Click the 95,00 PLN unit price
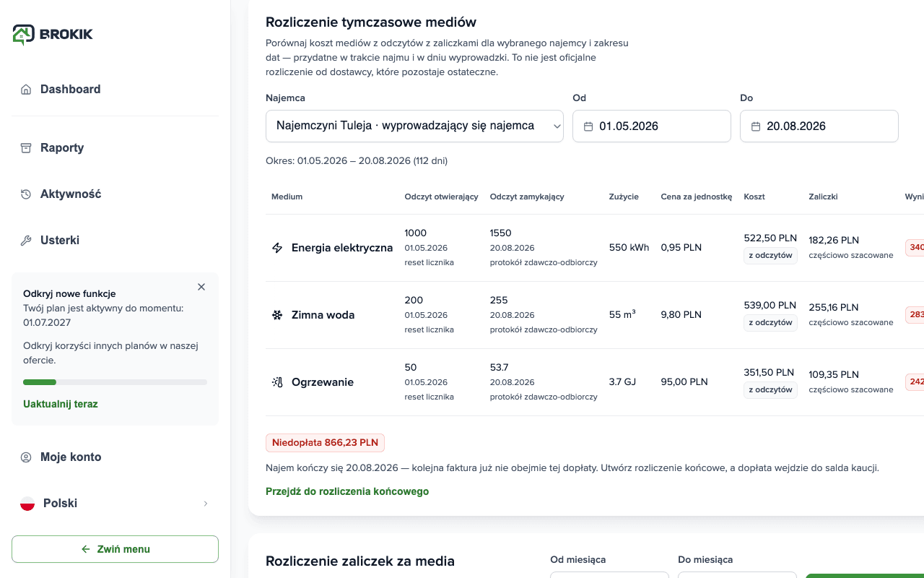 click(684, 381)
